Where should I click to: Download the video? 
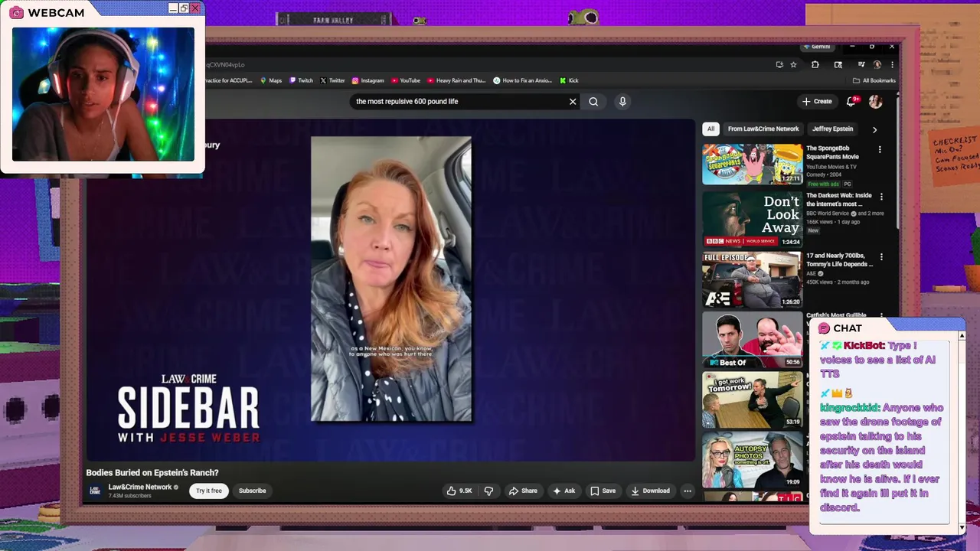(650, 491)
